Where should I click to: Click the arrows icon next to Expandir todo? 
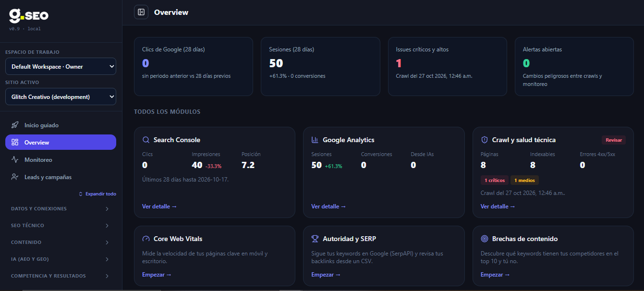[x=81, y=194]
